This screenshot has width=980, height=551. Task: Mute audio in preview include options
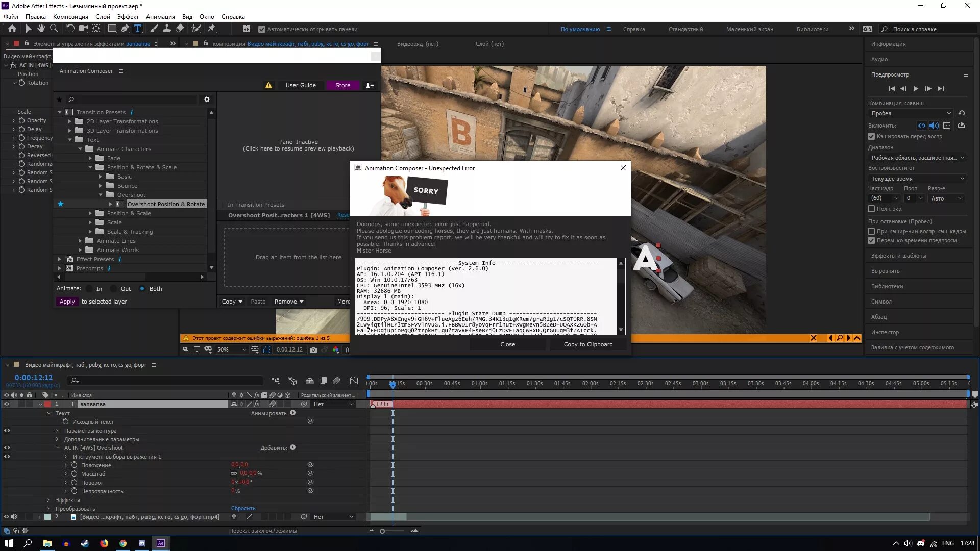[x=934, y=126]
